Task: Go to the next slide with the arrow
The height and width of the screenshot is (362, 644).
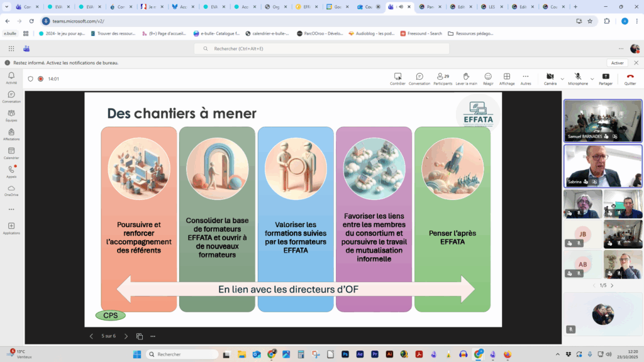Action: pos(126,336)
